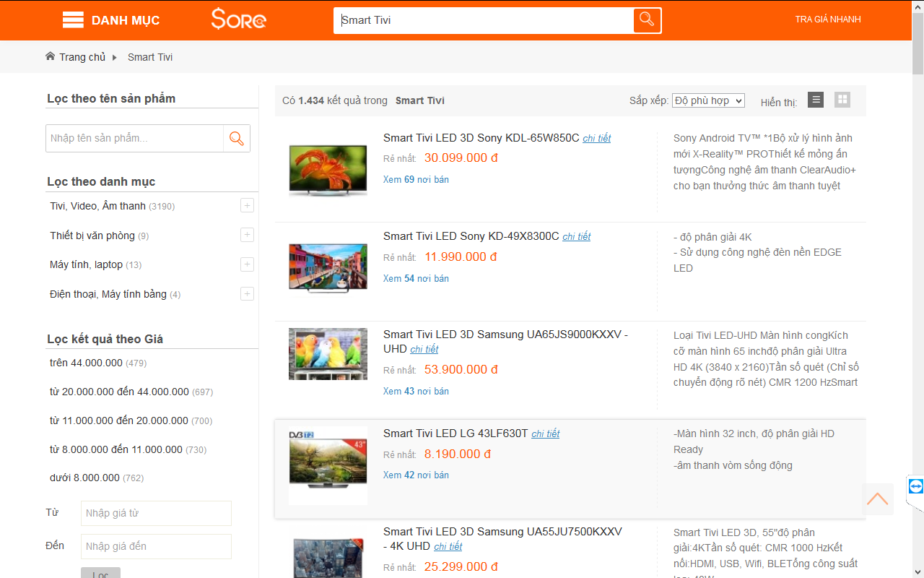Viewport: 924px width, 578px height.
Task: Open the DANH MỤC hamburger menu
Action: [73, 20]
